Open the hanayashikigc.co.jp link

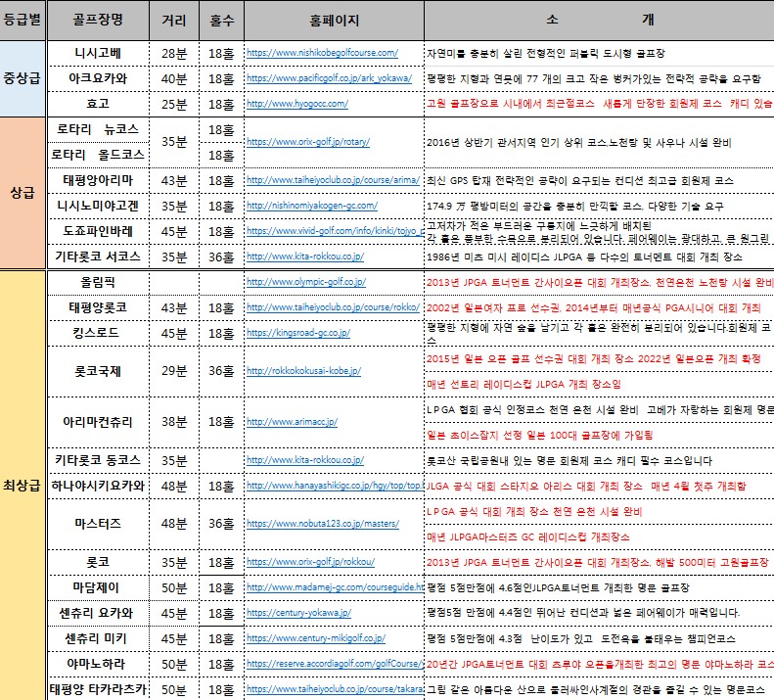point(335,486)
